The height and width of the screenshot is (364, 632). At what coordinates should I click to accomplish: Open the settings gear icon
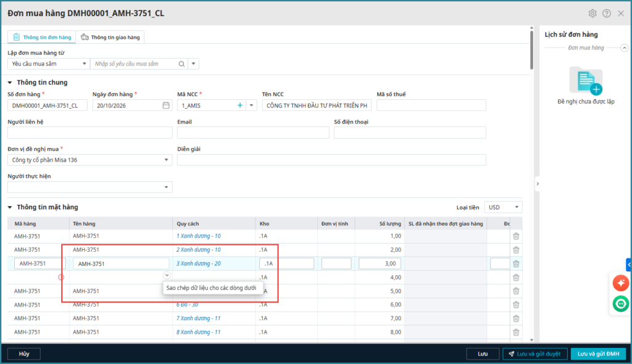[592, 13]
